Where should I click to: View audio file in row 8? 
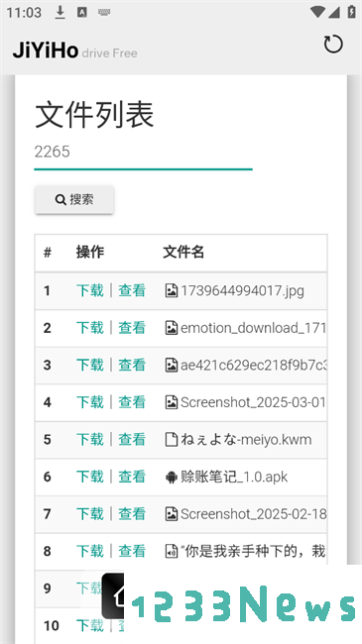pyautogui.click(x=132, y=551)
